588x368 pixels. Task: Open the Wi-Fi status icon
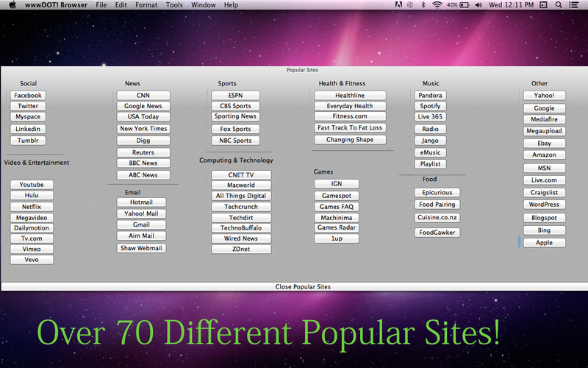point(437,5)
